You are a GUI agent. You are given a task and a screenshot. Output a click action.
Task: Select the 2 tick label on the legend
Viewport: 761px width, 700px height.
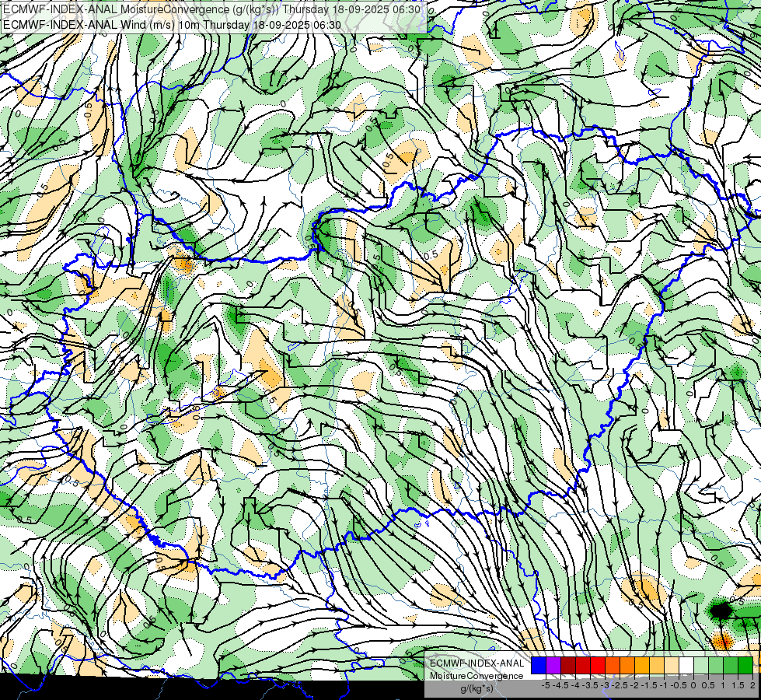pos(752,685)
